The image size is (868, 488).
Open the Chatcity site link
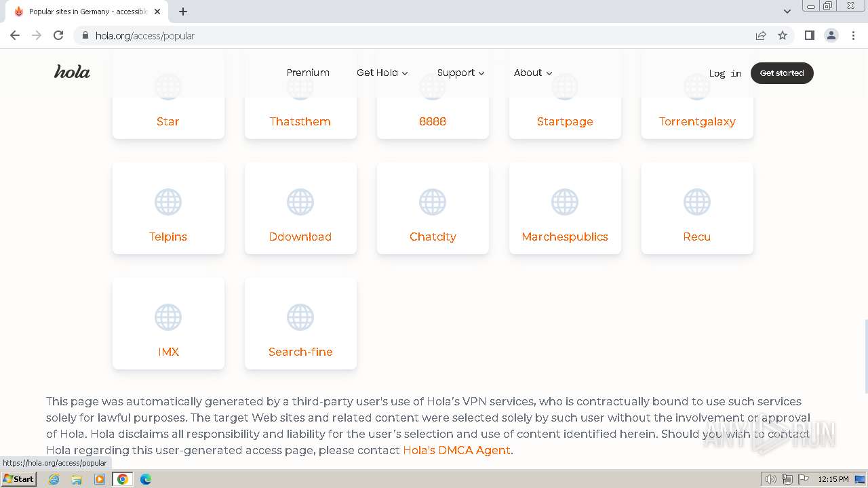[433, 237]
